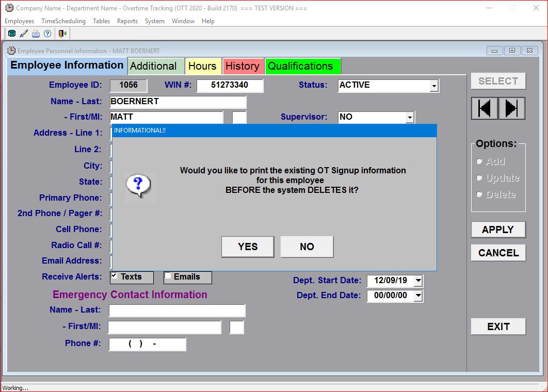Click the green database toolbar icon
The width and height of the screenshot is (548, 392).
[x=12, y=34]
